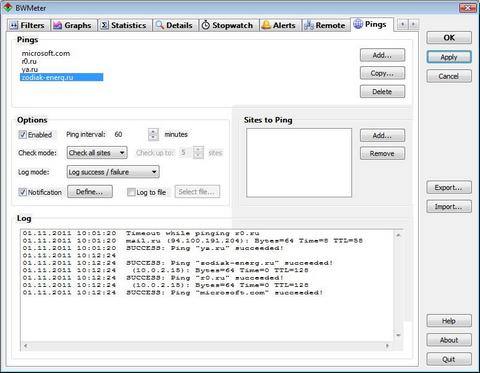The height and width of the screenshot is (373, 480).
Task: Toggle the Notification checkbox
Action: 23,192
